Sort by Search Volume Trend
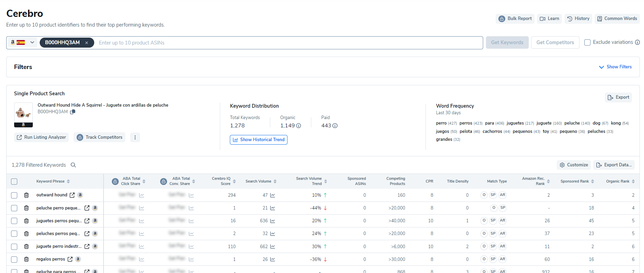 point(325,182)
